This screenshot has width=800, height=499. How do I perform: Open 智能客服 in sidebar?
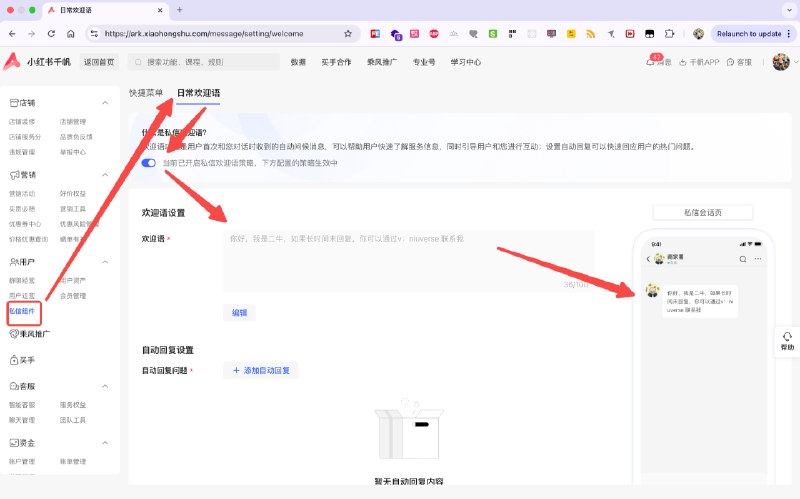pos(22,405)
